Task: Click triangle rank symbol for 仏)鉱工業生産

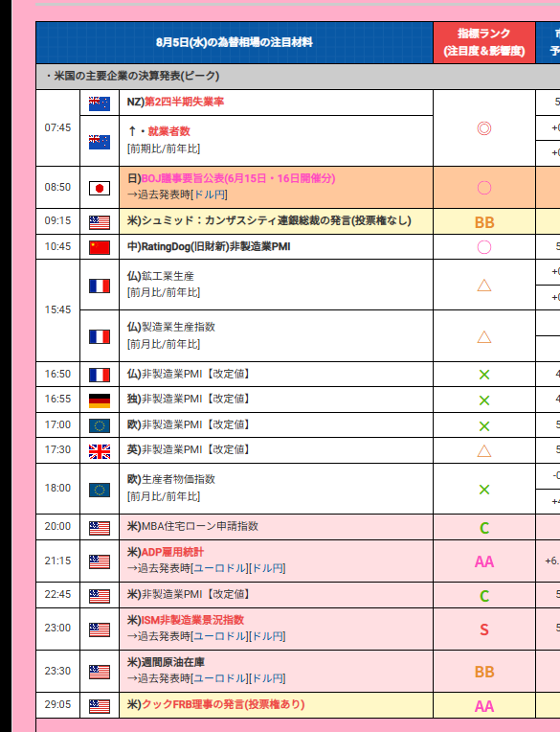Action: [484, 286]
